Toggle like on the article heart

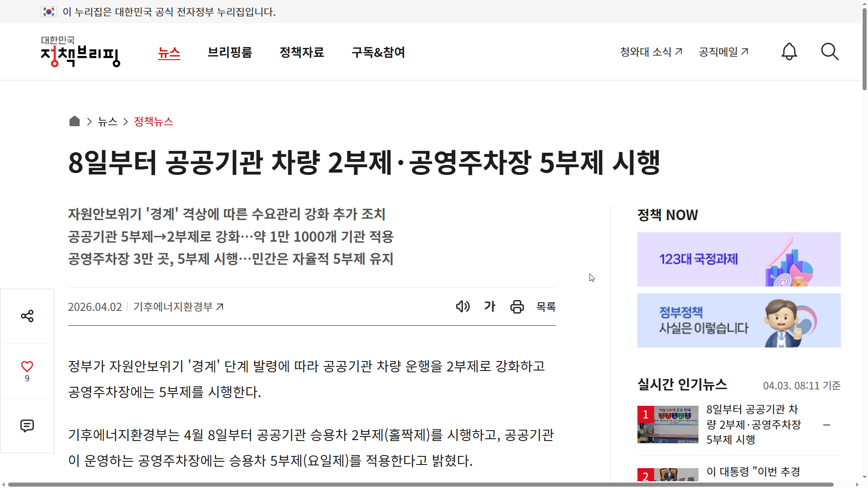(x=27, y=366)
